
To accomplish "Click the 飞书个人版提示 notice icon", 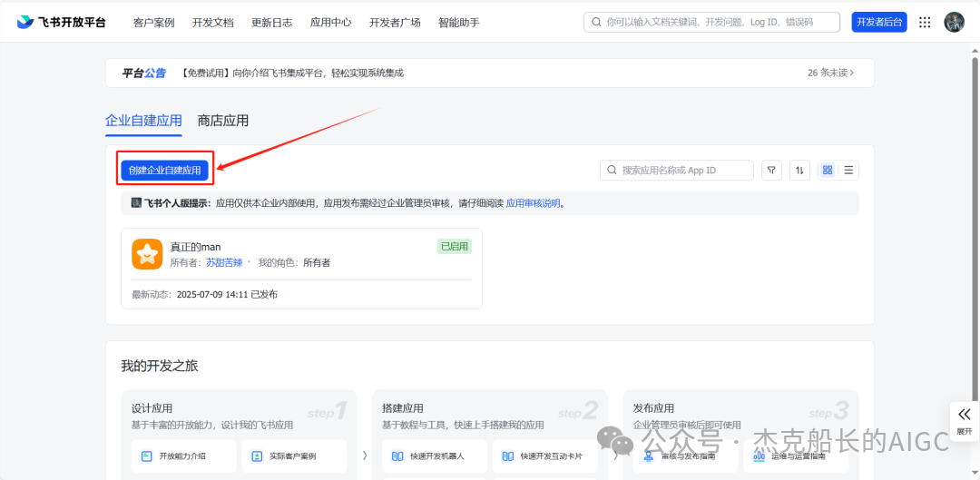I will point(136,203).
